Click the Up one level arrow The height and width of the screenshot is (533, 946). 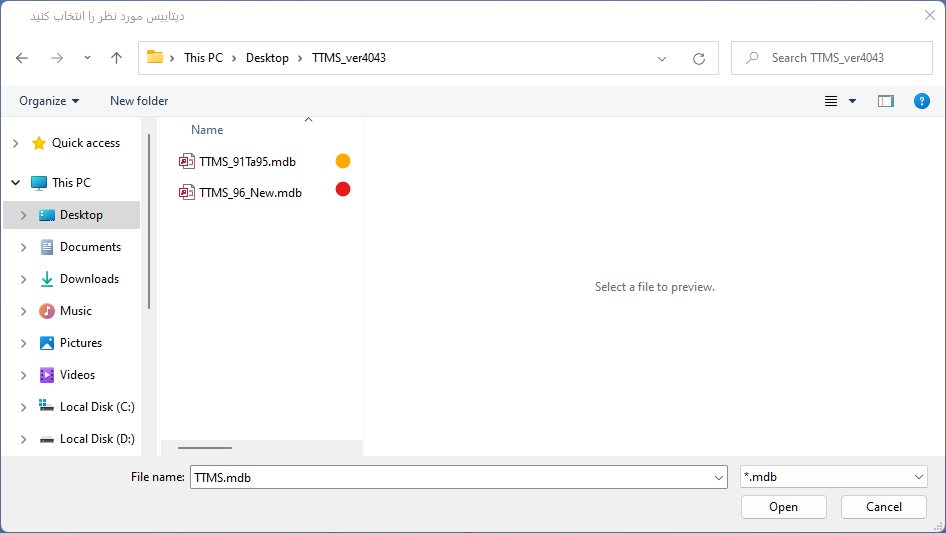click(116, 58)
